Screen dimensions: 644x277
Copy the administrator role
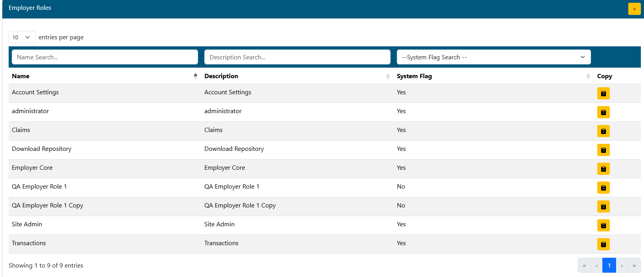pos(603,112)
